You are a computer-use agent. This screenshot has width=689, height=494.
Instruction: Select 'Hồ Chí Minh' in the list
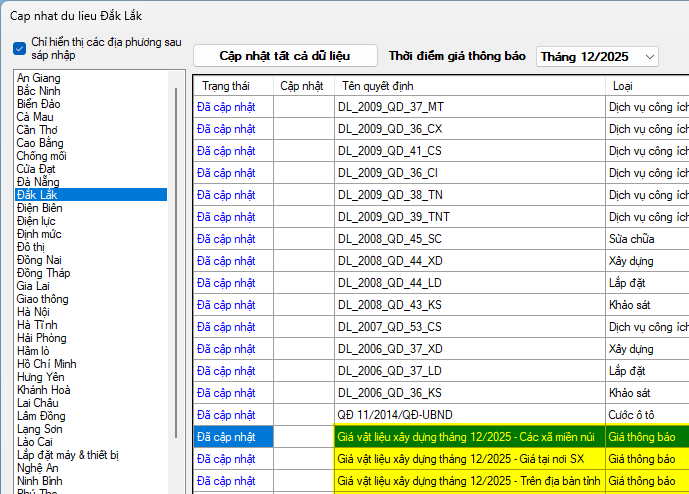pos(47,364)
